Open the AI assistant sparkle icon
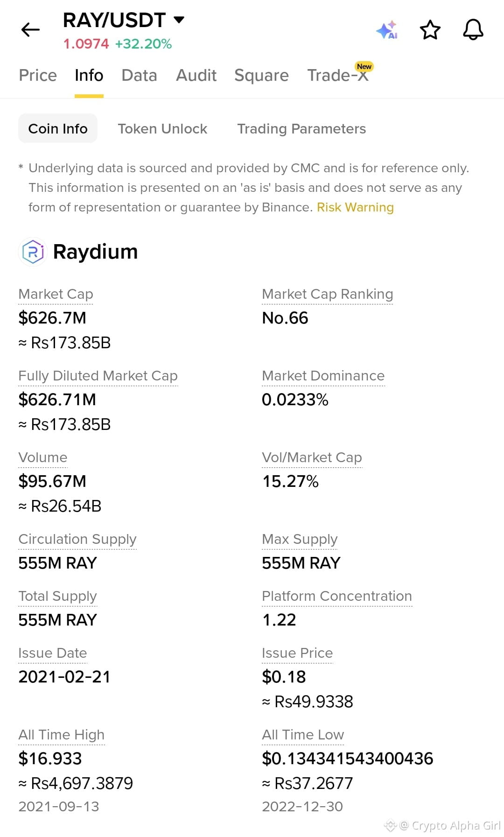Viewport: 504px width, 837px height. [387, 30]
